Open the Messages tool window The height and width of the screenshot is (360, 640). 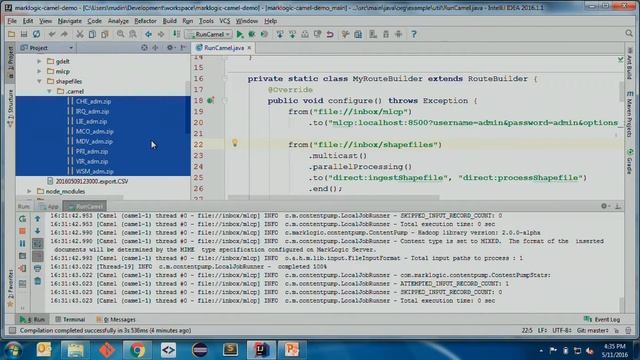coord(116,320)
